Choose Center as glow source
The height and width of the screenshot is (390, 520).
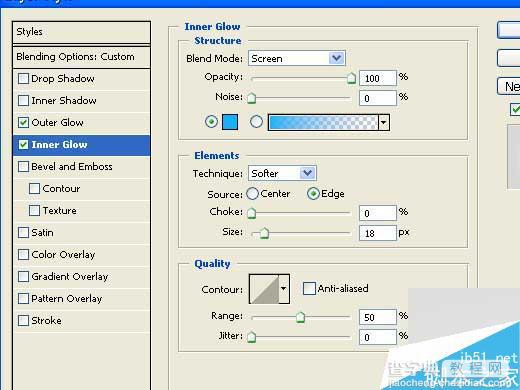[252, 194]
